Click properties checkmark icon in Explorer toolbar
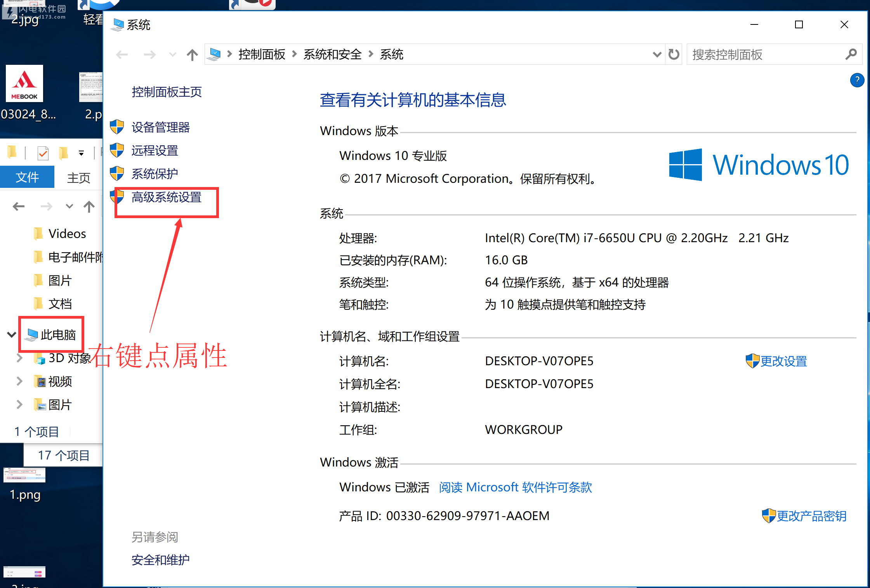The width and height of the screenshot is (870, 588). (x=43, y=153)
